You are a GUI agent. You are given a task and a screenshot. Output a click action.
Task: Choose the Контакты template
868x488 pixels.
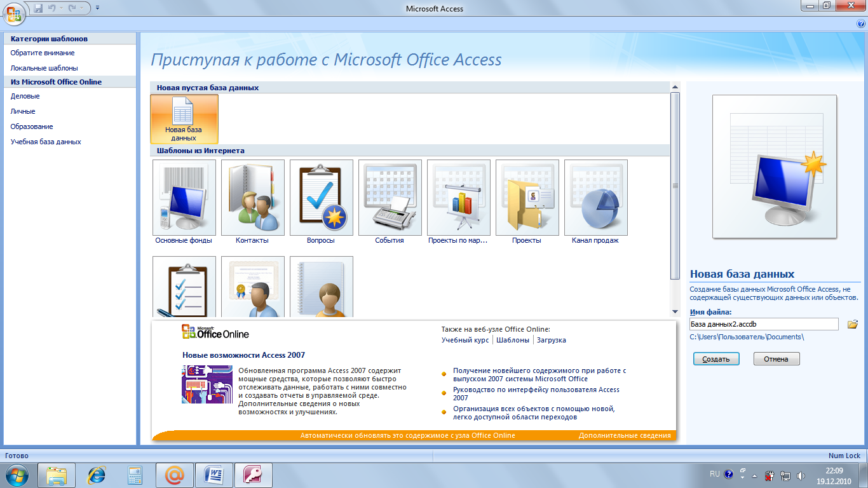pyautogui.click(x=252, y=202)
